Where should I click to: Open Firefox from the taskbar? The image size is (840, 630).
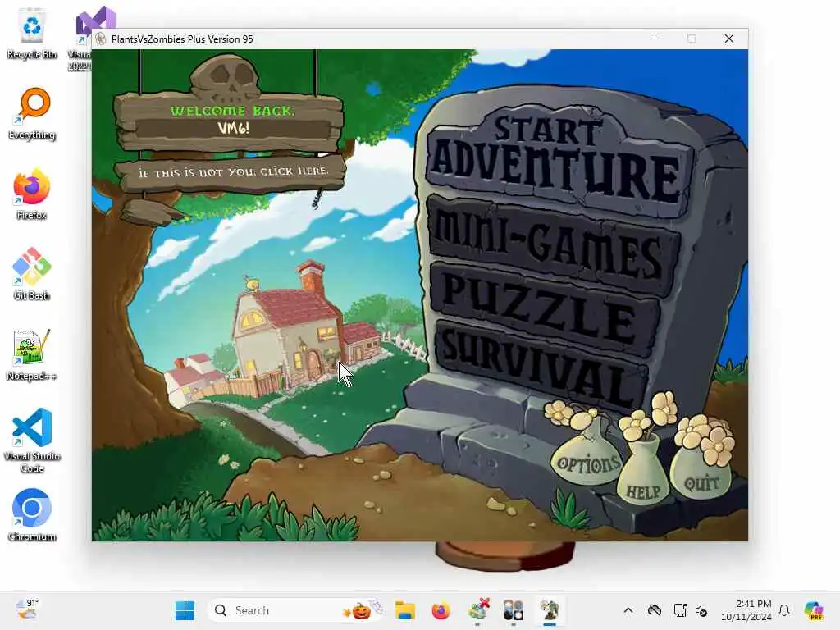tap(441, 610)
